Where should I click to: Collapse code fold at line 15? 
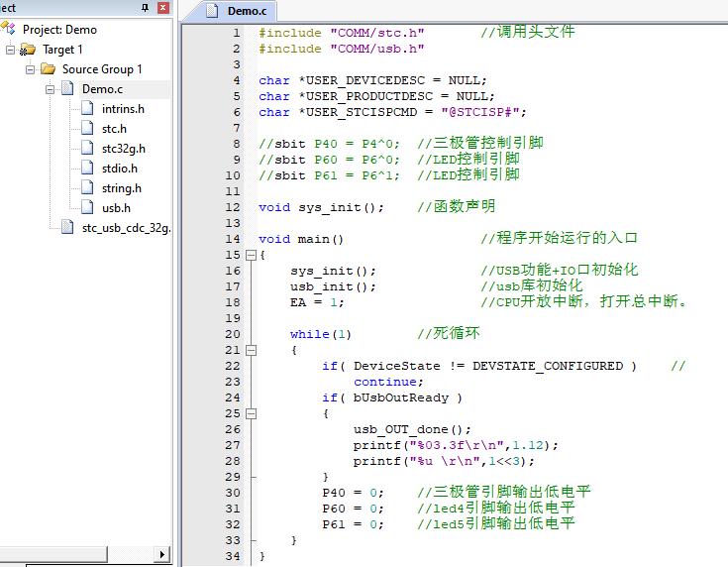[251, 255]
